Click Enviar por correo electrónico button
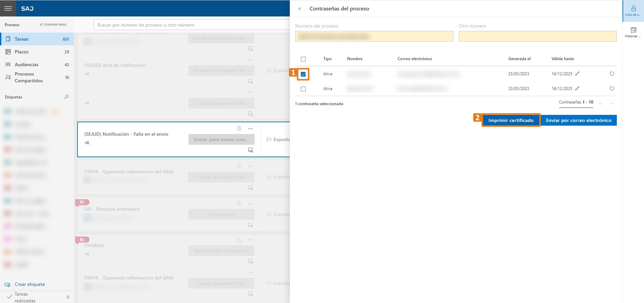Viewport: 644px width, 303px height. click(x=579, y=120)
